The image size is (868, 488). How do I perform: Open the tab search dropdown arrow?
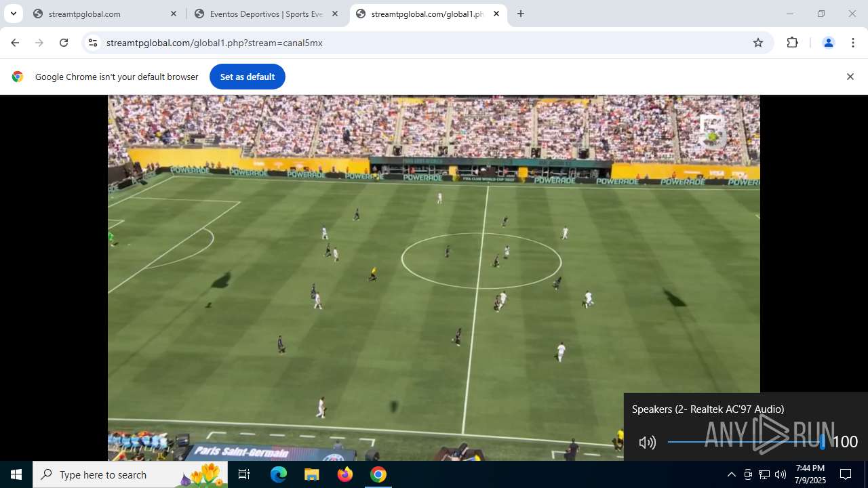click(13, 14)
